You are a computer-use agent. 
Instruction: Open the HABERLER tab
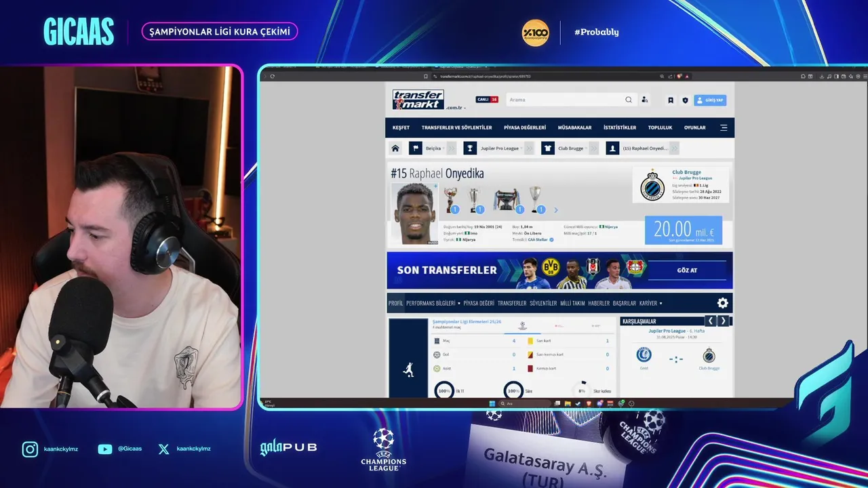[599, 303]
